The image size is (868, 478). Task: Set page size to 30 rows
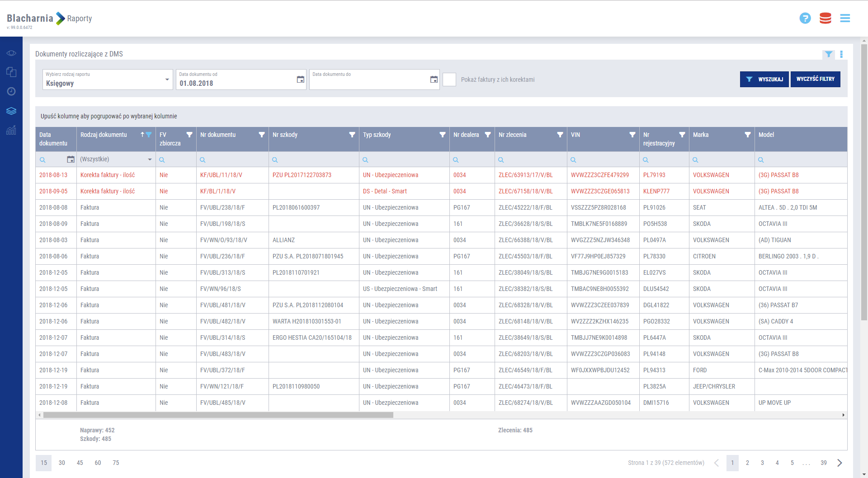[x=62, y=463]
